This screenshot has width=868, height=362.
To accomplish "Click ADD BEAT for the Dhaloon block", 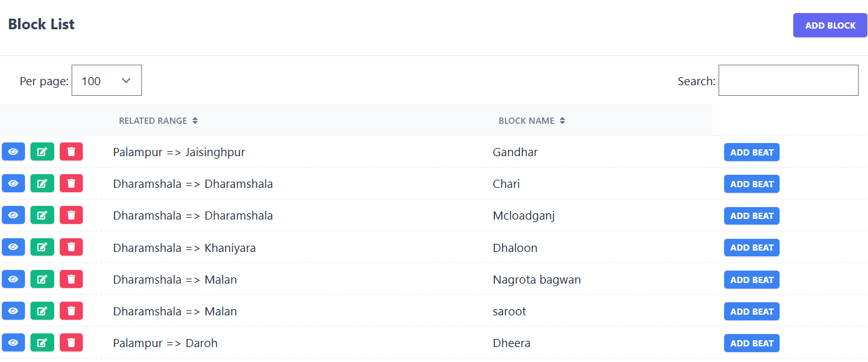I will [x=752, y=247].
